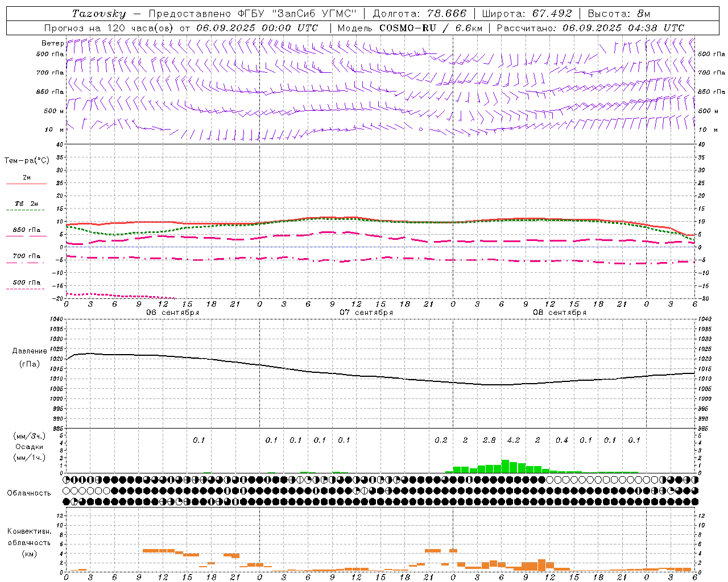Click forecast start time 06.09.2025 00:00 UTC
Image resolution: width=728 pixels, height=582 pixels.
[257, 28]
